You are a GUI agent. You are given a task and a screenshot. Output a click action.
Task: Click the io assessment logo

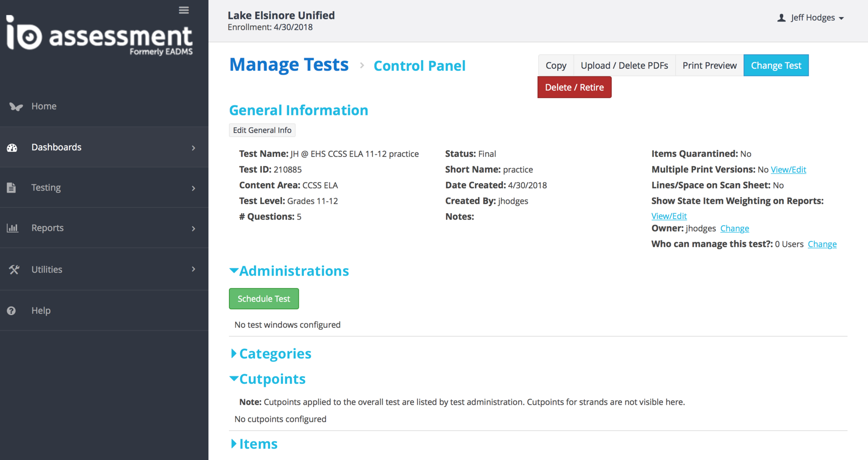100,36
